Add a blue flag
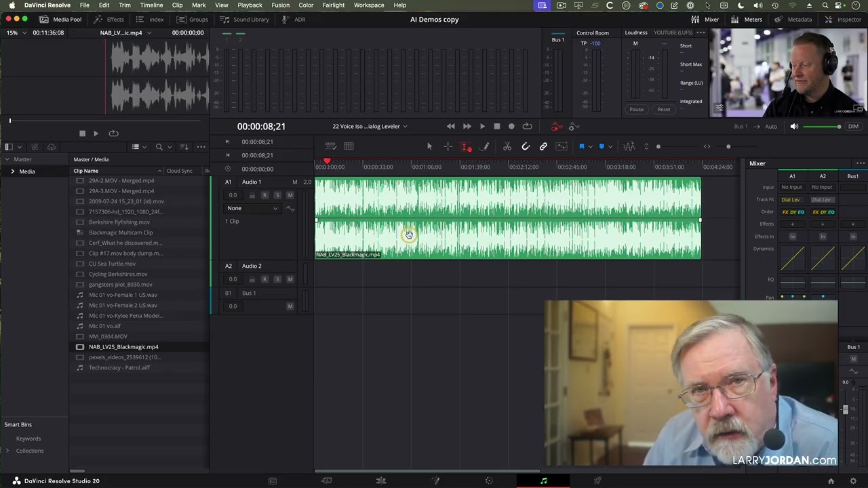Screen dimensions: 868x488 (581, 146)
